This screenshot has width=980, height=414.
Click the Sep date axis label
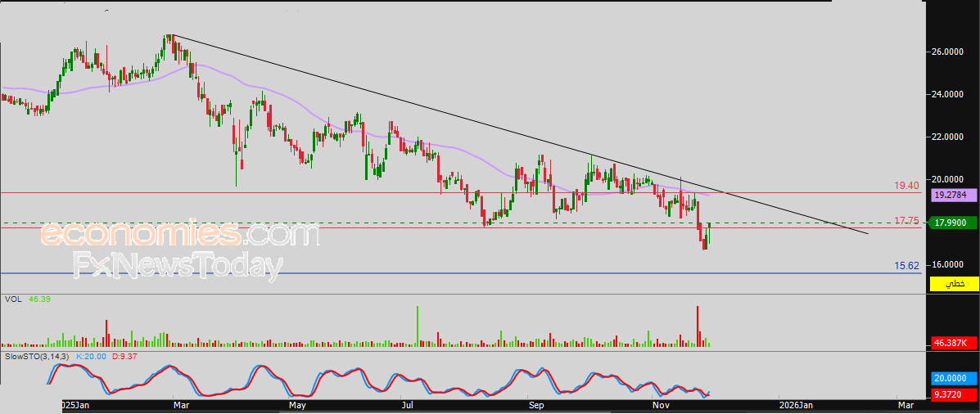pyautogui.click(x=535, y=405)
